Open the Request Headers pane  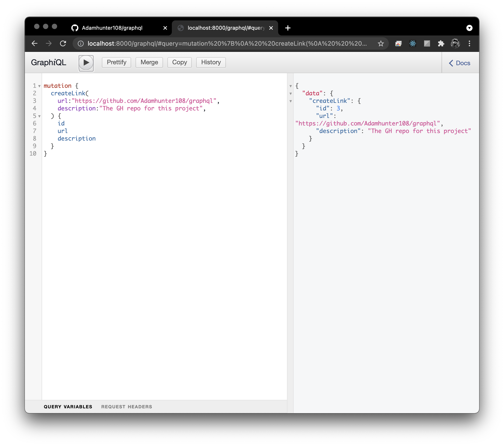coord(126,407)
